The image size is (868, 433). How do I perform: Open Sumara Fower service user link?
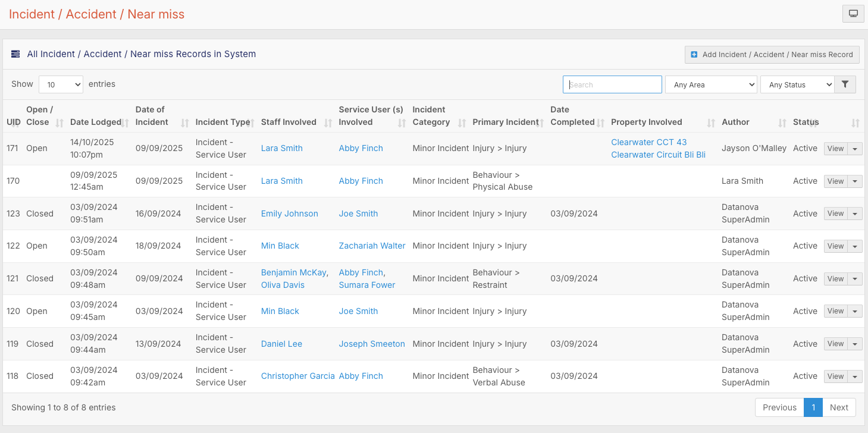pyautogui.click(x=367, y=285)
